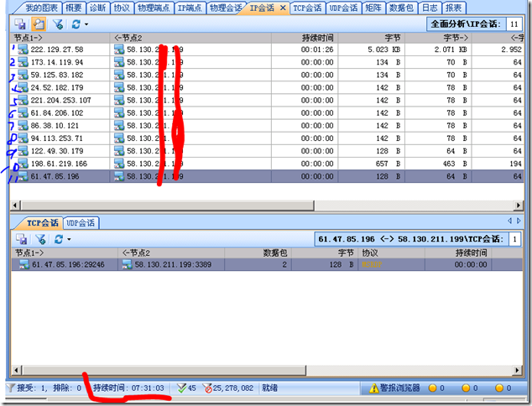This screenshot has height=406, width=532.
Task: Switch to the 日志 tab
Action: [x=430, y=8]
